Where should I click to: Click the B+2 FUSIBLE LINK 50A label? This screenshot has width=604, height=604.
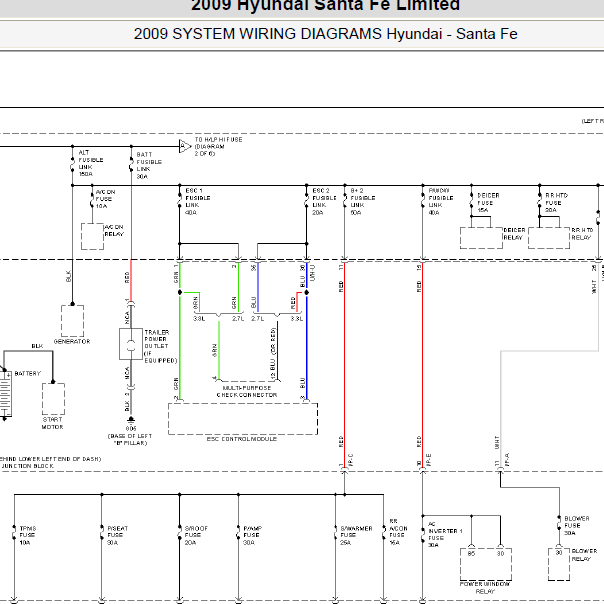coord(363,201)
